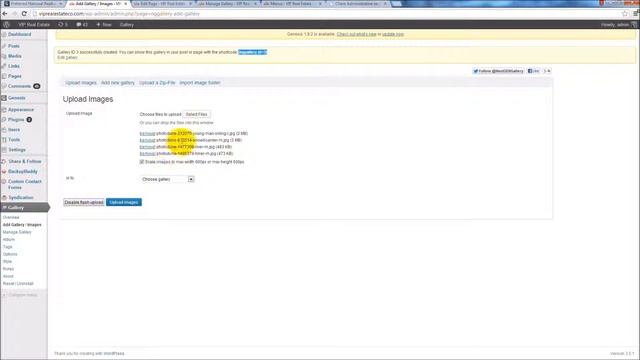Open the Dashboard sidebar item
The width and height of the screenshot is (640, 360).
click(x=20, y=34)
